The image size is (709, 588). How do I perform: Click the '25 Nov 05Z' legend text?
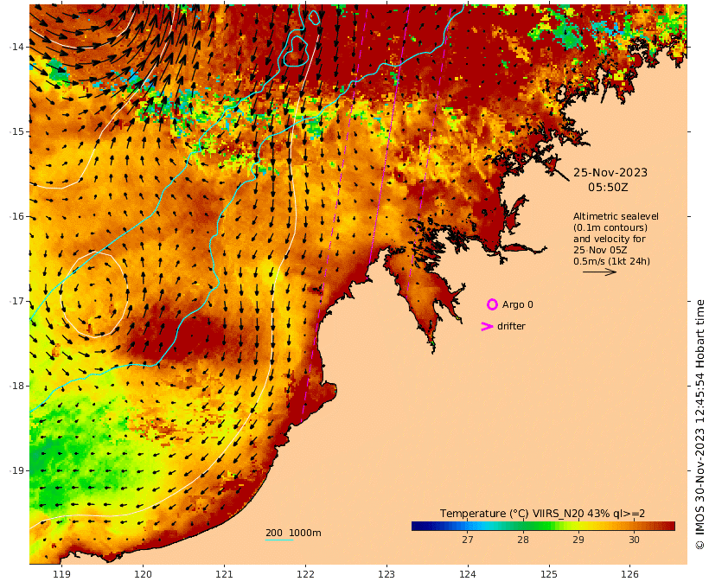600,250
